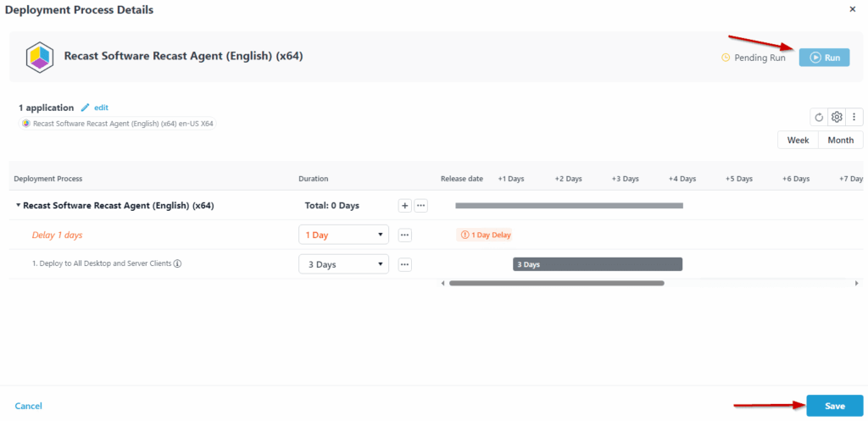Open the 1 Day delay duration dropdown
The image size is (868, 421).
click(343, 235)
